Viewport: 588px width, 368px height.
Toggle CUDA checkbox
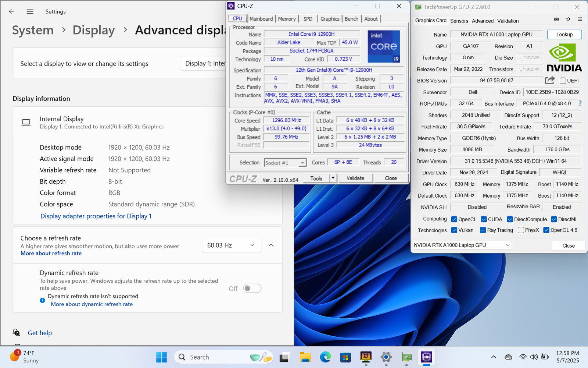click(484, 219)
